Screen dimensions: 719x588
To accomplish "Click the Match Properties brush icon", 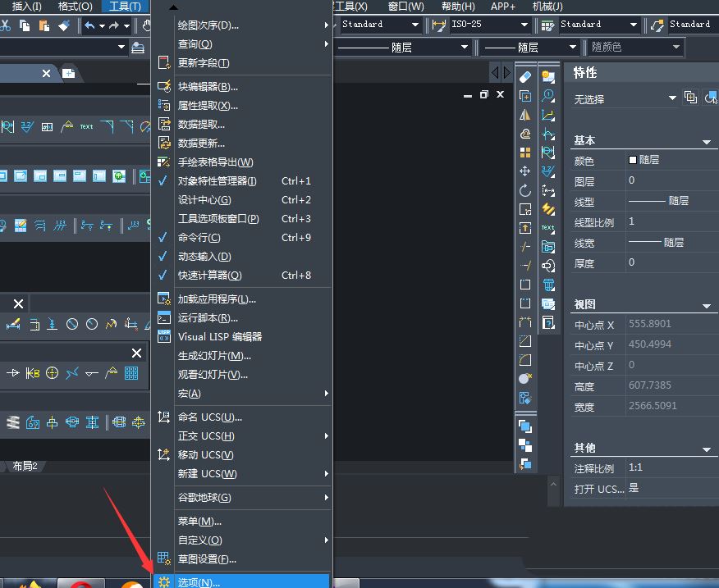I will tap(64, 25).
